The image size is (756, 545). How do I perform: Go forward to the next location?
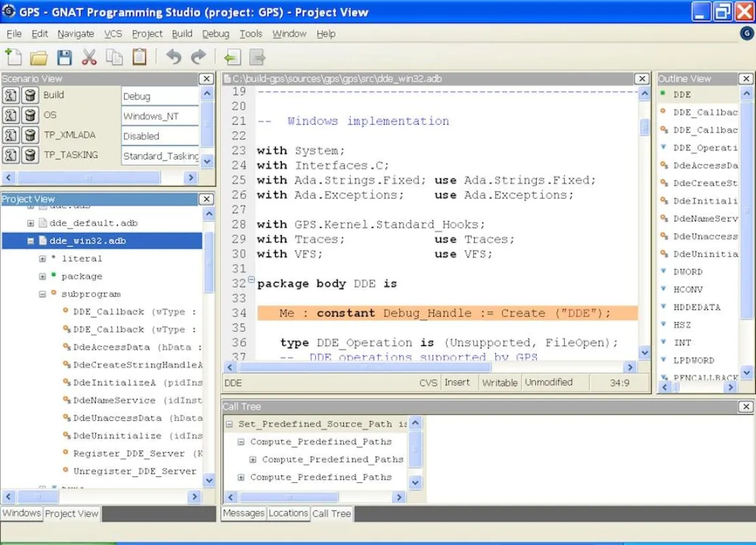pos(257,57)
